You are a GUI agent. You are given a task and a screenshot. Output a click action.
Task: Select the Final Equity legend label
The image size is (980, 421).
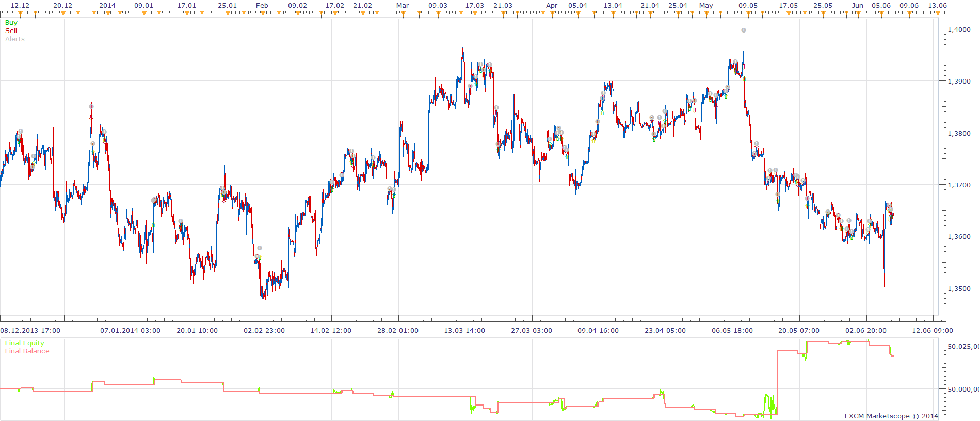point(25,343)
